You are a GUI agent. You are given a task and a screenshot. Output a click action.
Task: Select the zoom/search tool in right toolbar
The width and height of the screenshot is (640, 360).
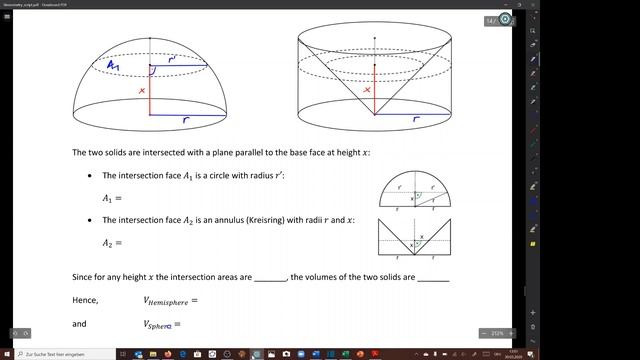533,31
